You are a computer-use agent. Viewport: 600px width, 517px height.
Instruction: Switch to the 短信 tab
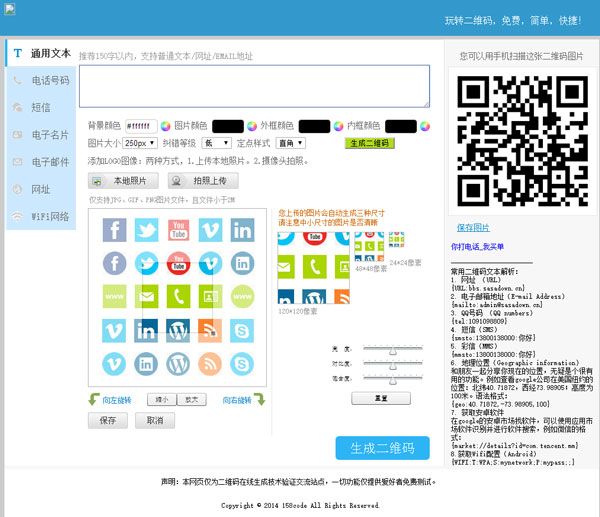coord(41,108)
